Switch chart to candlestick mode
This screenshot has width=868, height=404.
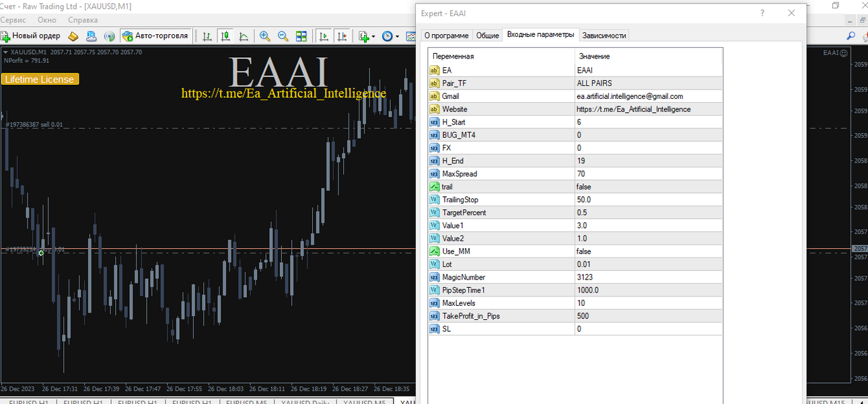pos(225,36)
